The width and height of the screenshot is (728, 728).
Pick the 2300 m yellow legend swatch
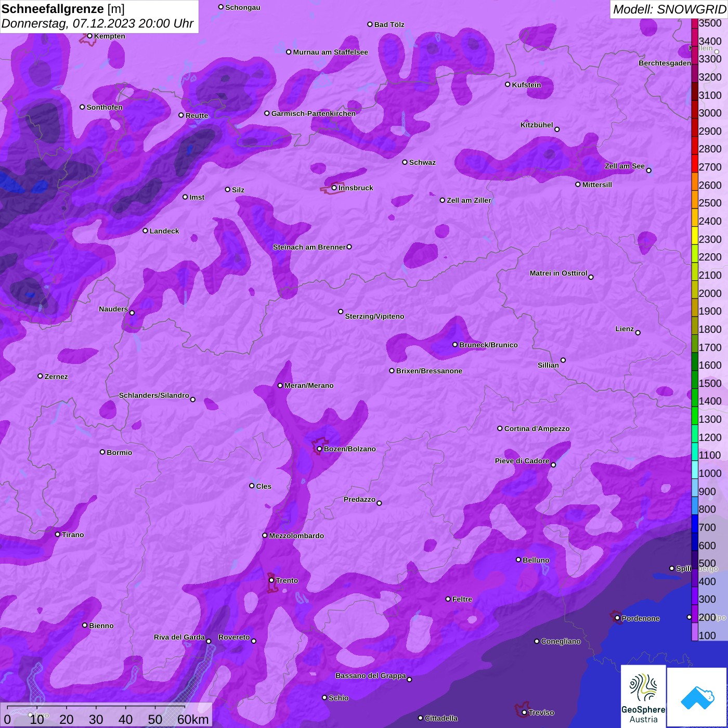point(695,236)
